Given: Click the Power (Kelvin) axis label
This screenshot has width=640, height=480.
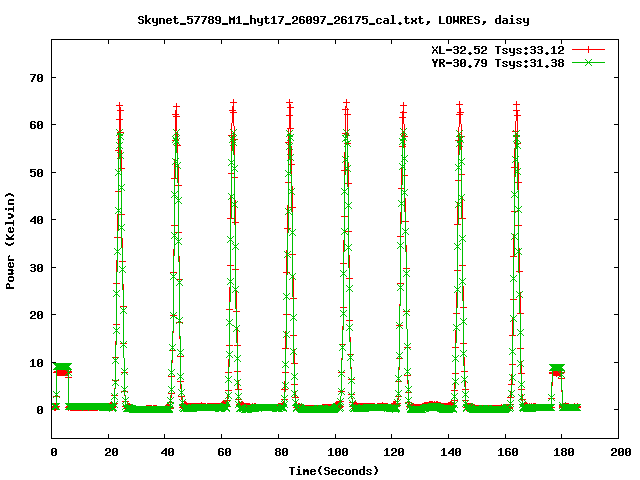Looking at the screenshot, I should point(10,241).
